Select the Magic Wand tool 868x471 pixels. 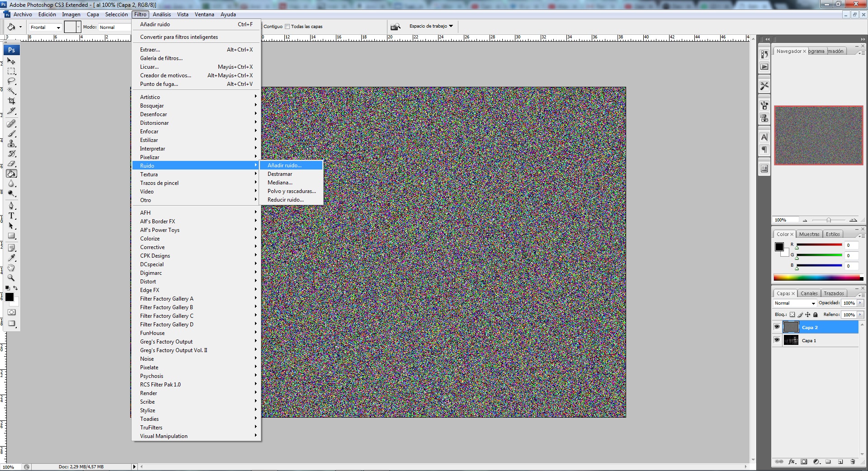(x=12, y=91)
